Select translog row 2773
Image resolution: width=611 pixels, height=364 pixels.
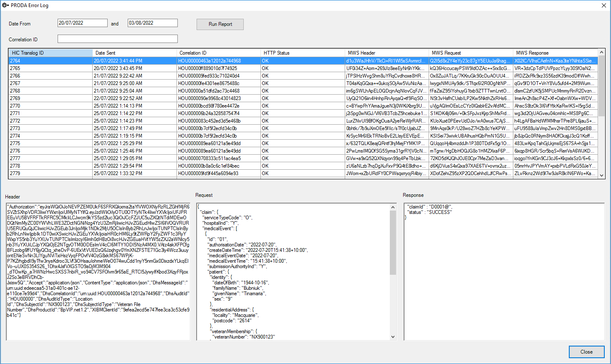[303, 128]
